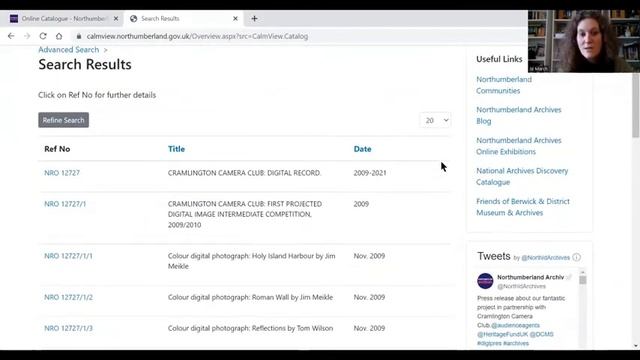Image resolution: width=640 pixels, height=360 pixels.
Task: Click the address bar URL
Action: (x=197, y=36)
